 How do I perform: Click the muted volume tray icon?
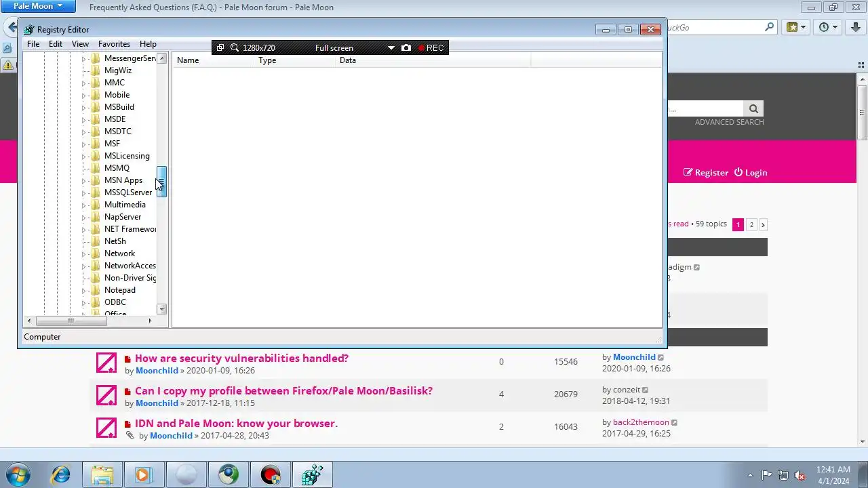pyautogui.click(x=799, y=475)
